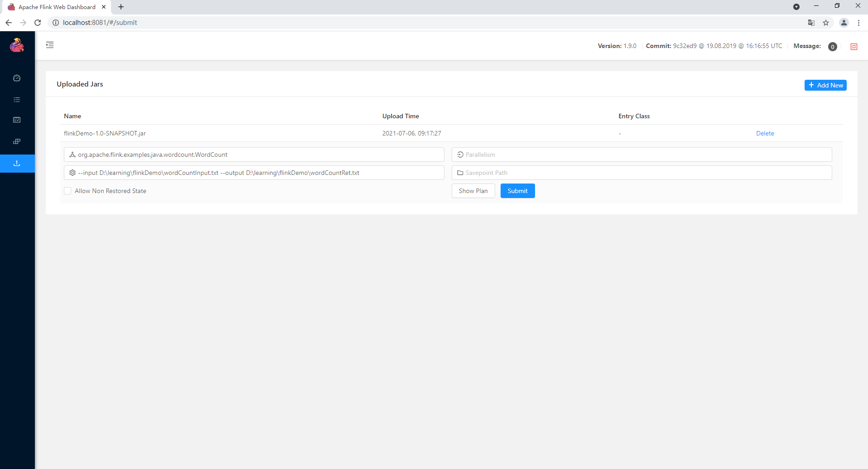This screenshot has width=868, height=469.
Task: Click the browser forward arrow
Action: click(x=23, y=23)
